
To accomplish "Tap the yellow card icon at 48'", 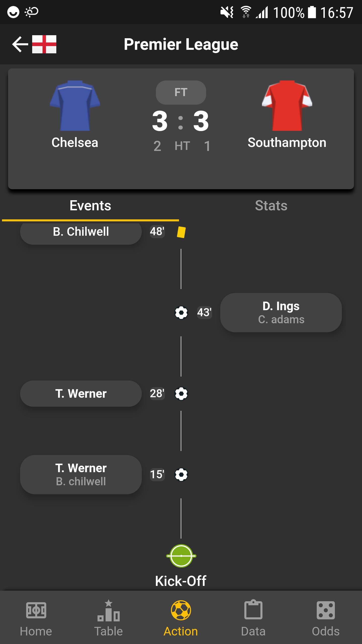I will coord(181,232).
